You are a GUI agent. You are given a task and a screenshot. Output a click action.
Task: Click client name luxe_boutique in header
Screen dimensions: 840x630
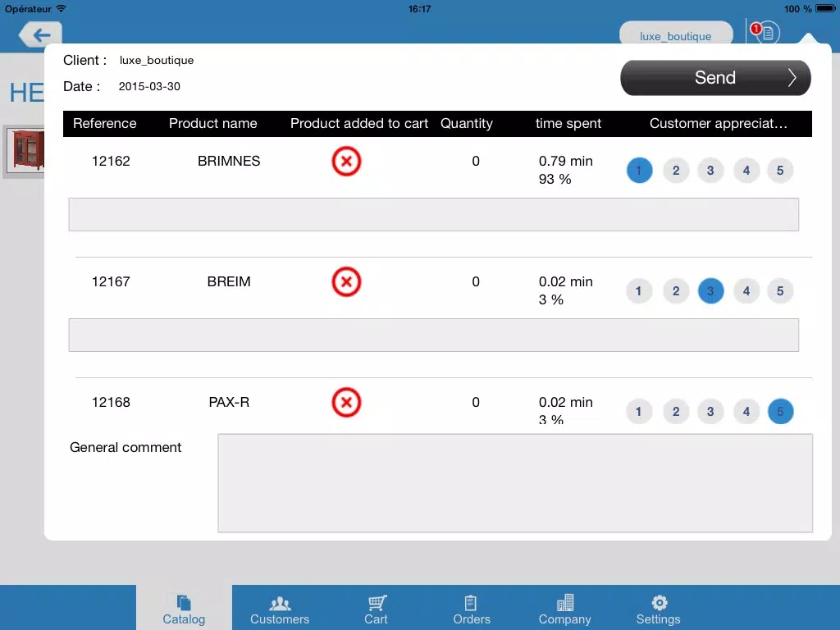157,60
